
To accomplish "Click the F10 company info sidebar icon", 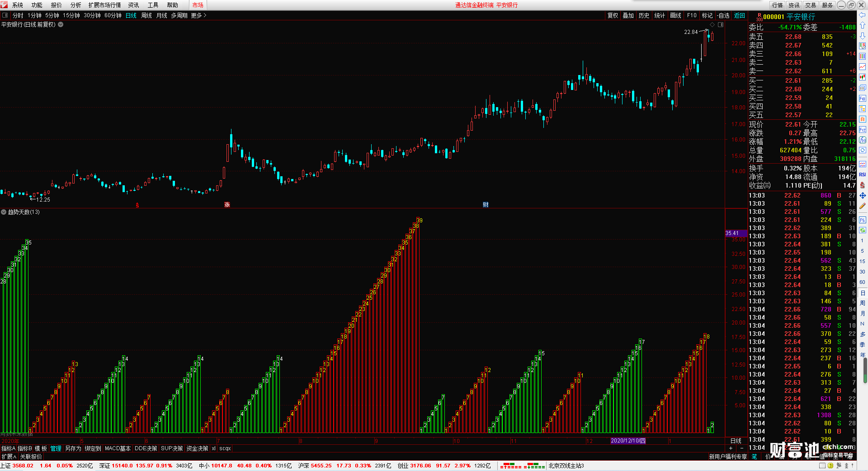I will click(863, 98).
